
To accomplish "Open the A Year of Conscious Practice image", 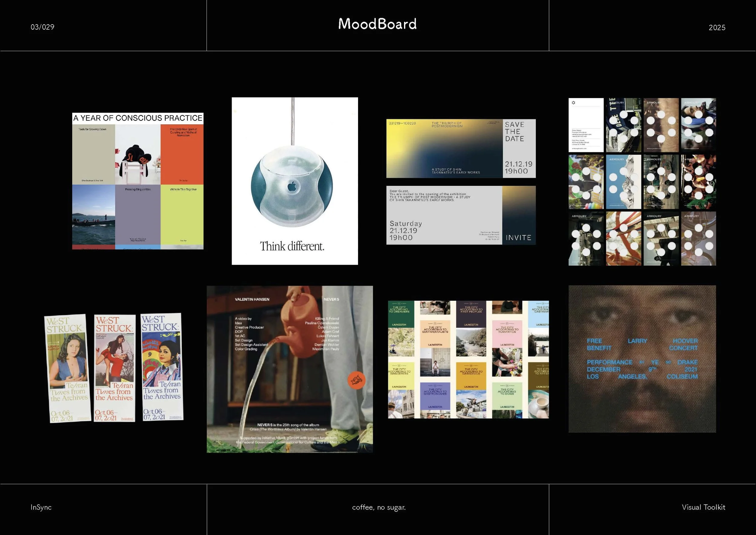I will [138, 181].
